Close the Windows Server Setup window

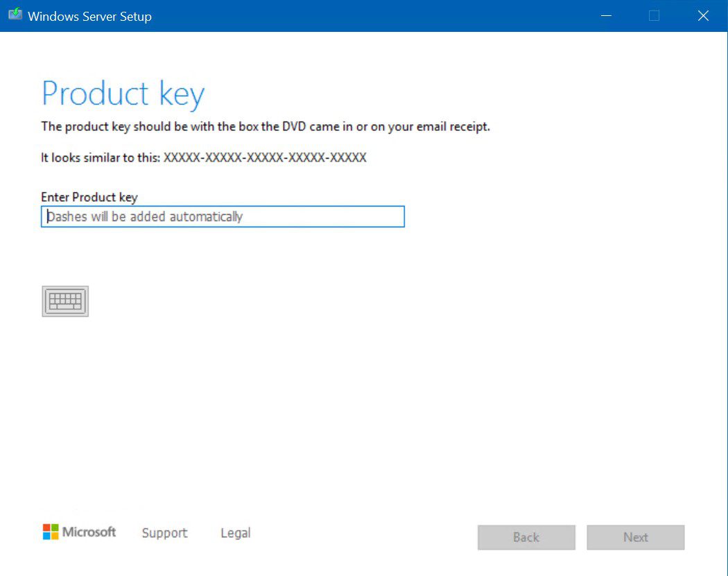coord(703,16)
